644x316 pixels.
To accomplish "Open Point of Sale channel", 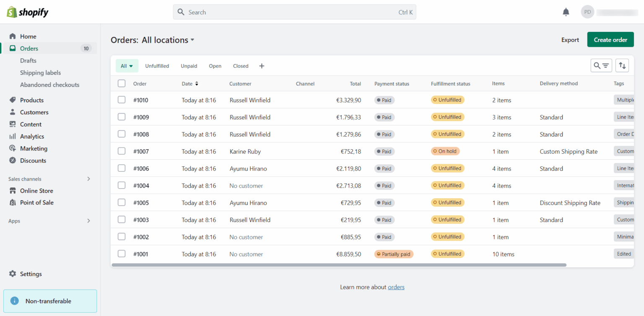I will pos(36,202).
